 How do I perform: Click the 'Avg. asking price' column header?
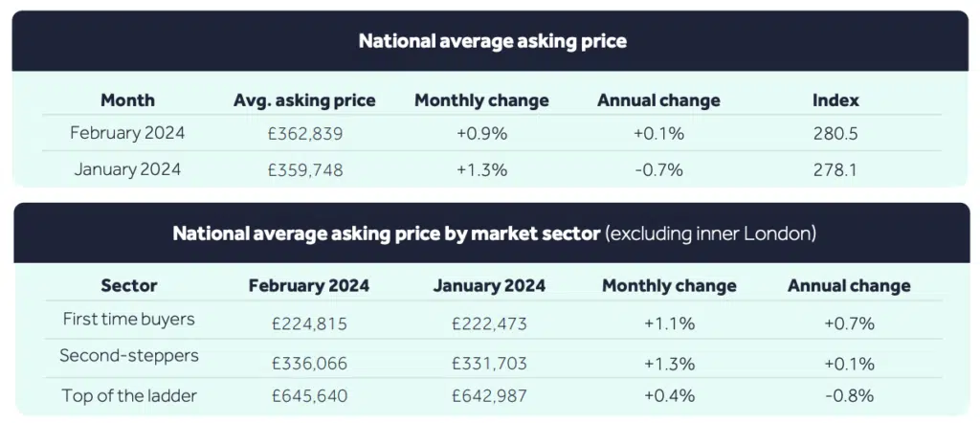304,100
